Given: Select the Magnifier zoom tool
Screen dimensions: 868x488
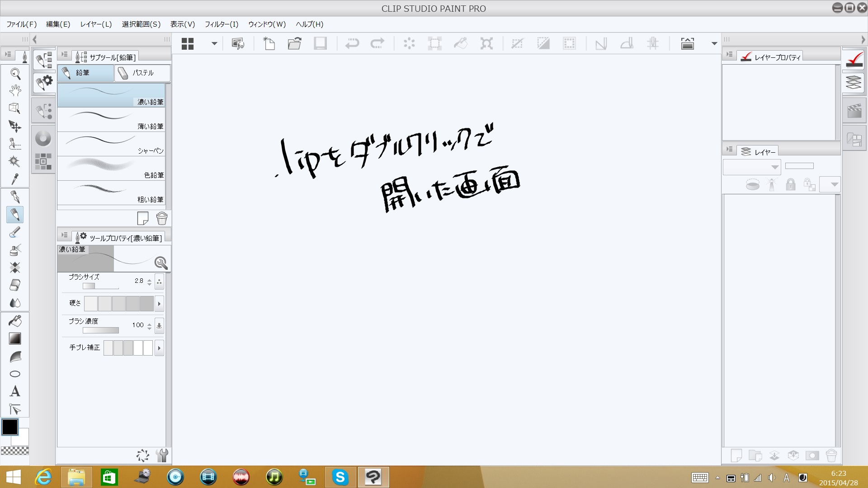Looking at the screenshot, I should coord(15,74).
